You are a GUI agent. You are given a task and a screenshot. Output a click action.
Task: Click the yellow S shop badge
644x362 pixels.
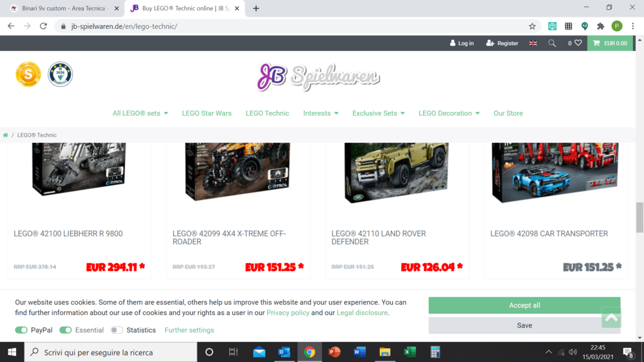click(28, 74)
